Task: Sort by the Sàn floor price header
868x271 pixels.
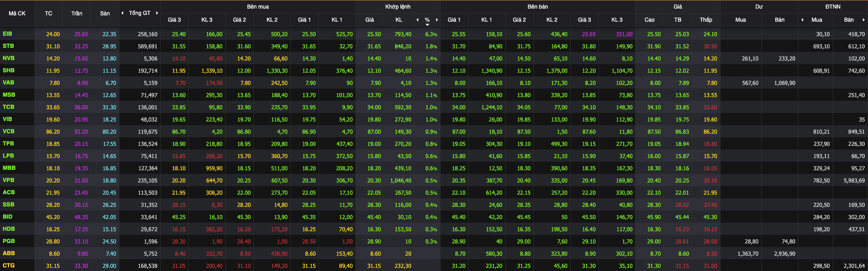Action: coord(105,14)
